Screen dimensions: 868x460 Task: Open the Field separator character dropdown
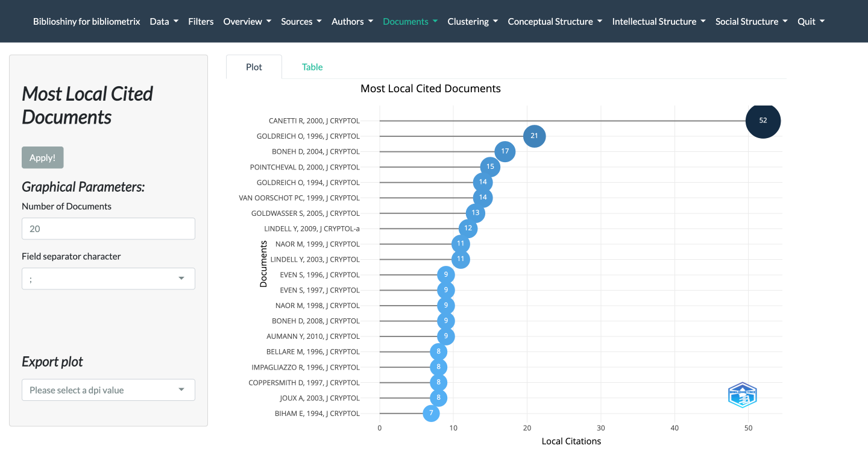[108, 279]
